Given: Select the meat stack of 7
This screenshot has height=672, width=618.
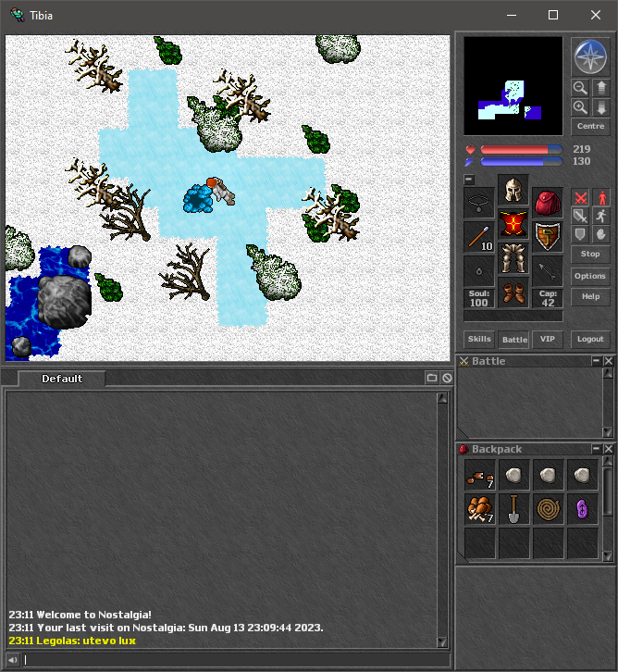Looking at the screenshot, I should 479,475.
